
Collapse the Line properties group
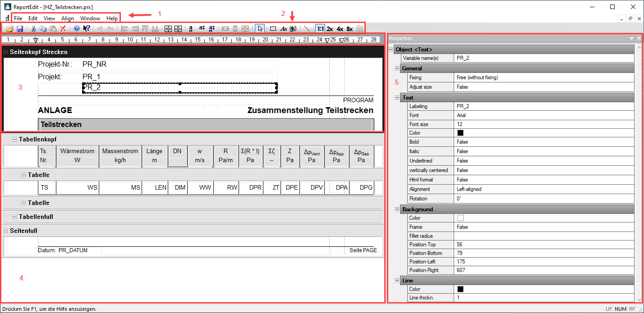pos(397,280)
